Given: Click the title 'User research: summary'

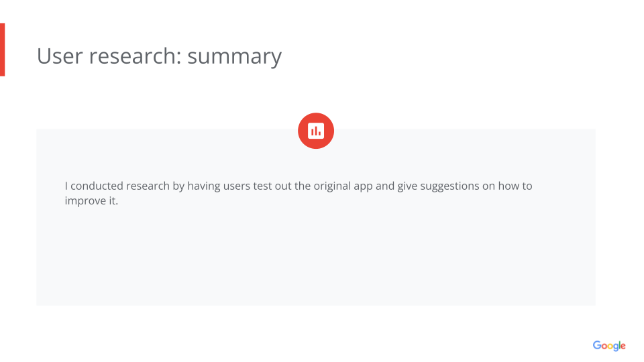Looking at the screenshot, I should tap(160, 56).
